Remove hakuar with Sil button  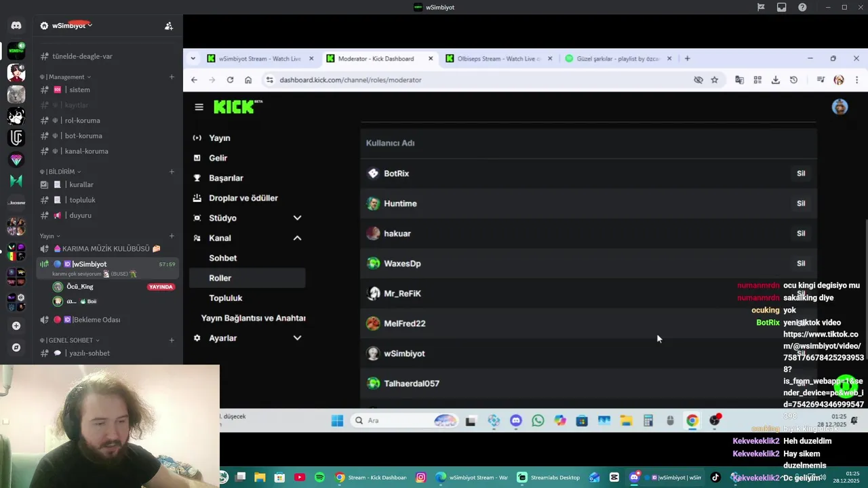tap(801, 233)
